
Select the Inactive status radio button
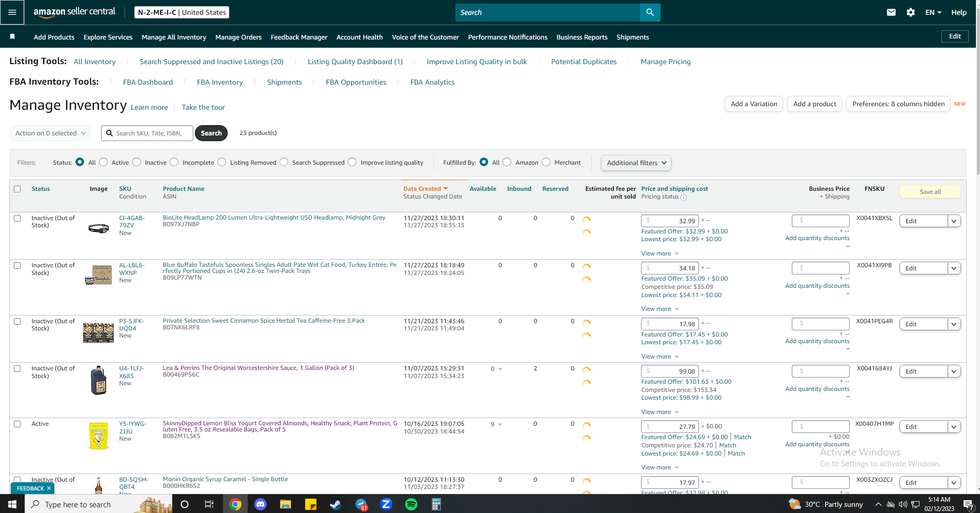tap(136, 162)
